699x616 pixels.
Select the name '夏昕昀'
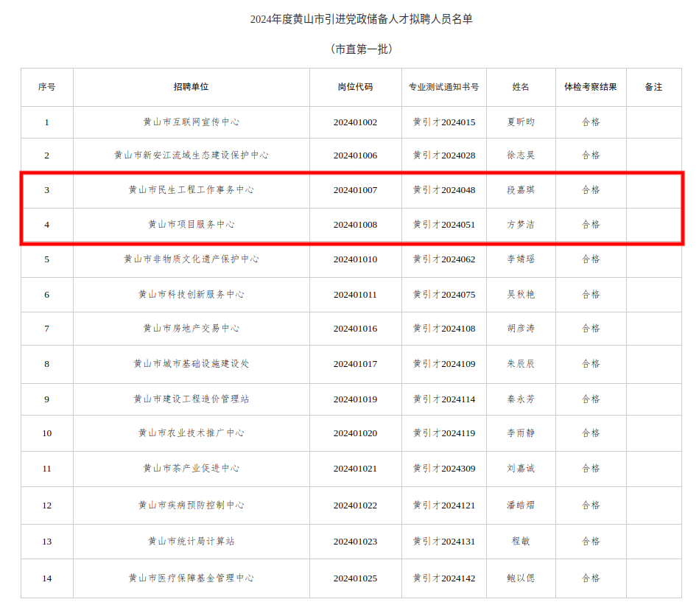coord(521,122)
